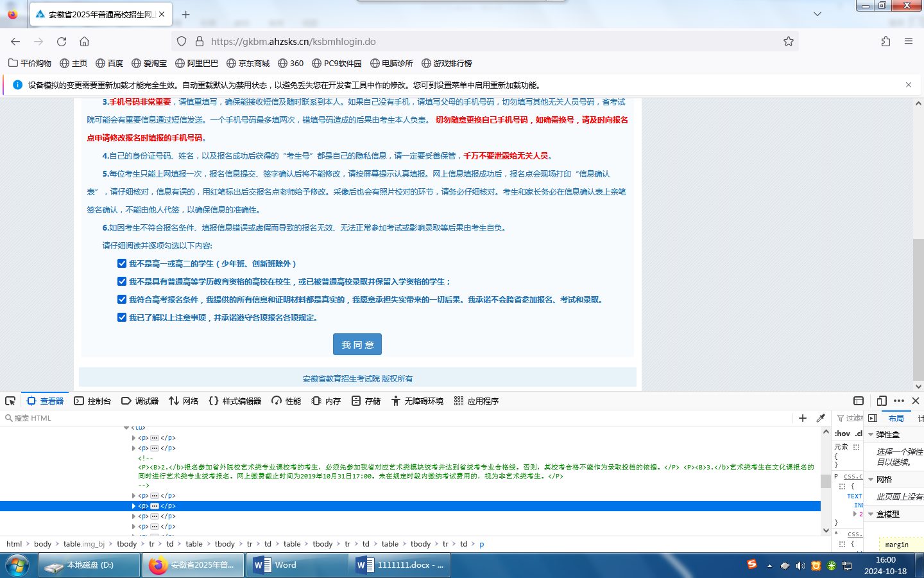Image resolution: width=924 pixels, height=578 pixels.
Task: Dismiss the device simulation notification bar
Action: [909, 85]
